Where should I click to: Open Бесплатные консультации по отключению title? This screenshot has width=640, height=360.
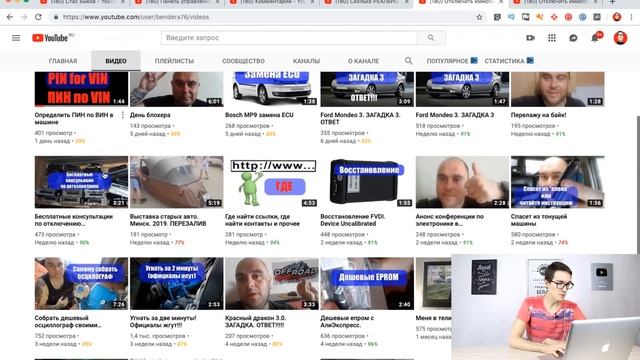tap(73, 220)
